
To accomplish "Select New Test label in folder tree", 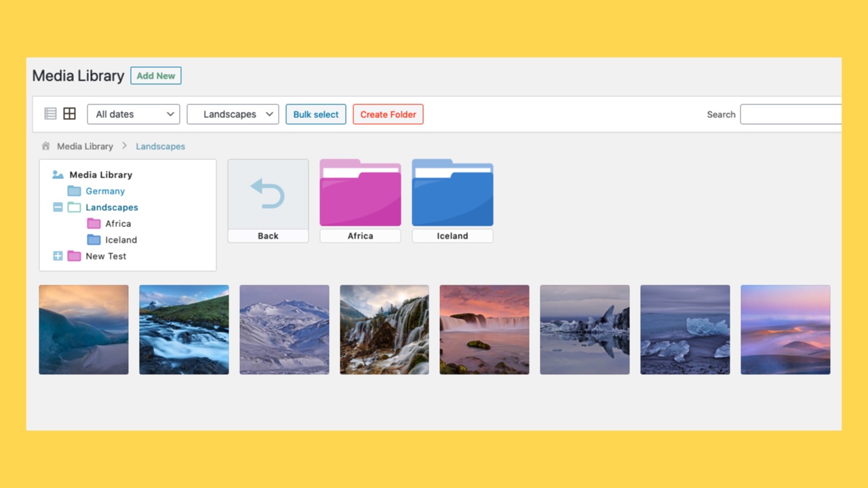I will [x=106, y=256].
